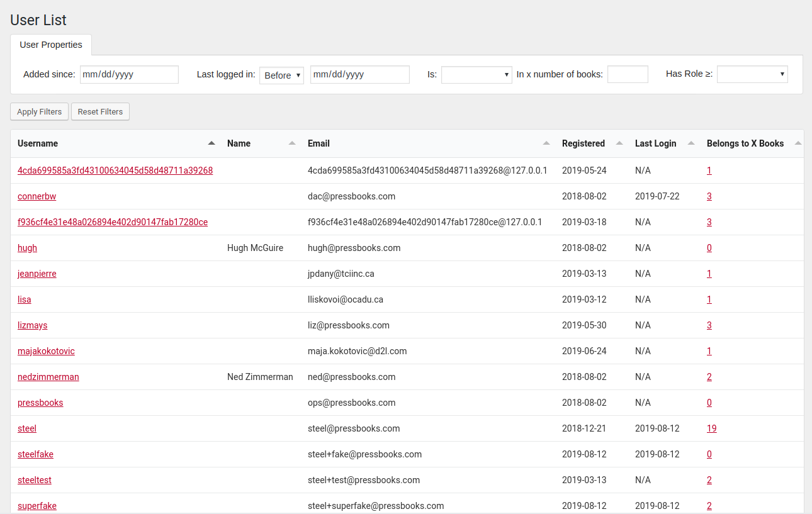812x514 pixels.
Task: Sort by Last Login arrow icon
Action: coord(691,143)
